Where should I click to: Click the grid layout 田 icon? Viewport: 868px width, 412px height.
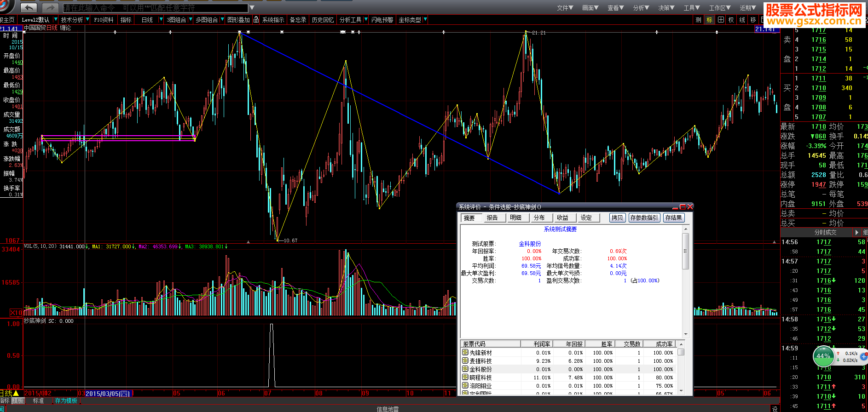(x=720, y=20)
